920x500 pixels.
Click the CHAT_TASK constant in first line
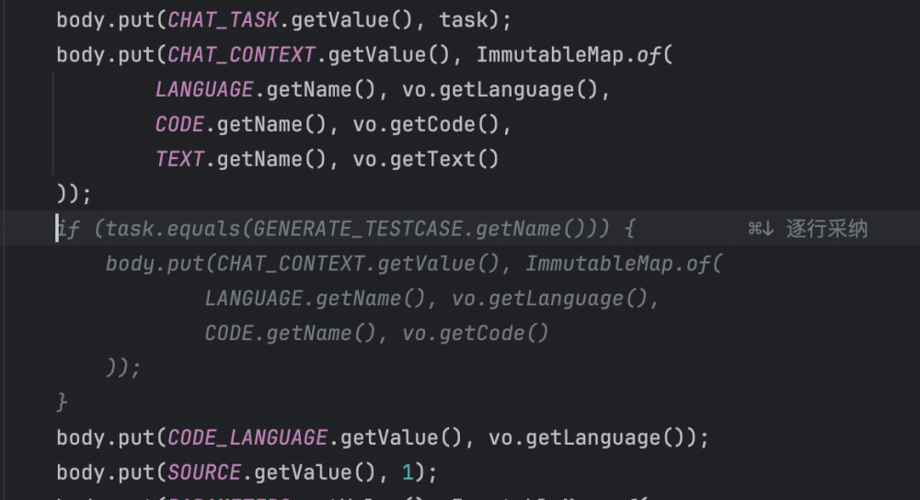(222, 21)
